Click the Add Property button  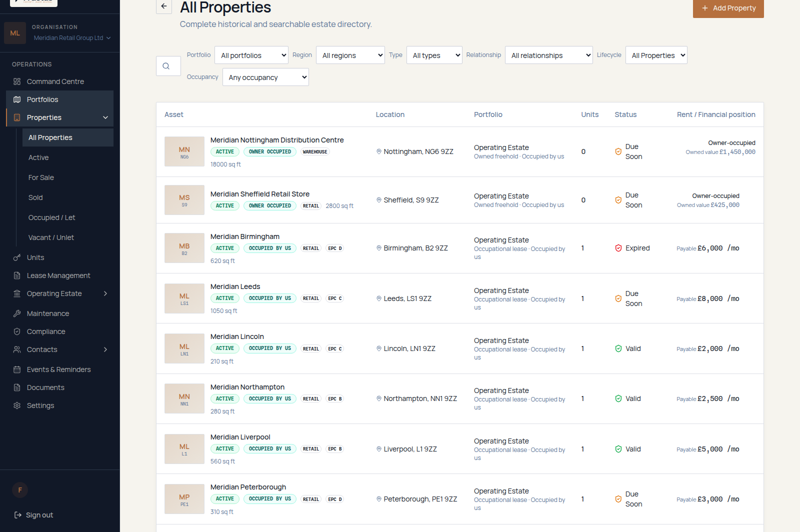click(x=728, y=8)
